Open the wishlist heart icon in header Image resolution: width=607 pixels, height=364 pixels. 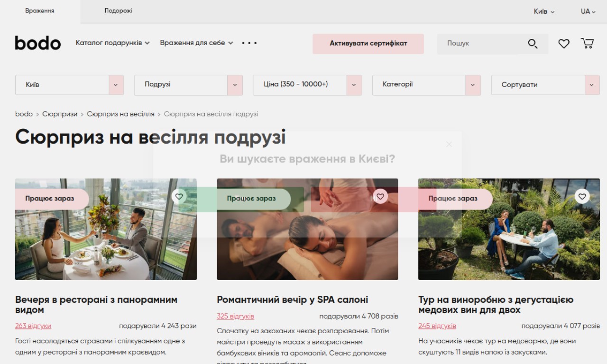563,44
